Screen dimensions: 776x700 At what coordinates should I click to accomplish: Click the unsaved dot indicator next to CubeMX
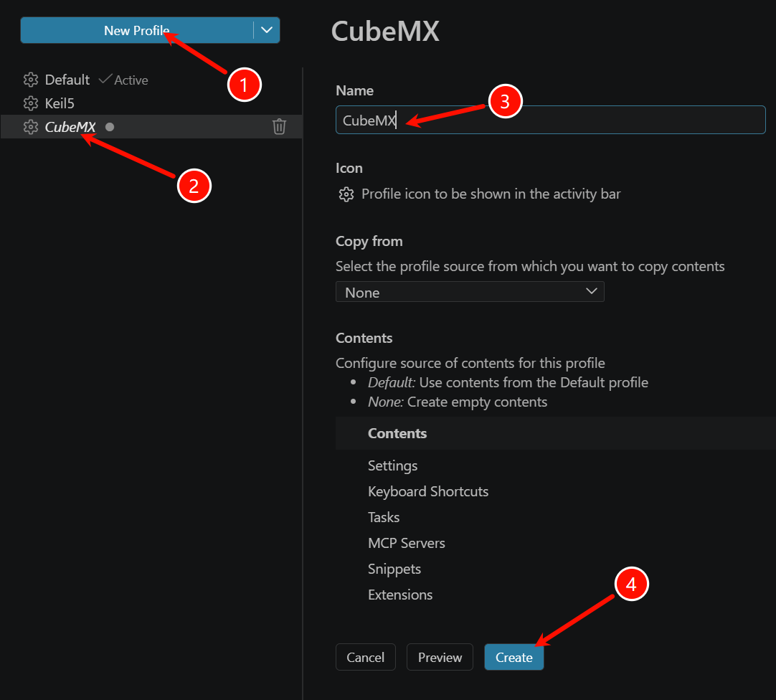tap(110, 127)
